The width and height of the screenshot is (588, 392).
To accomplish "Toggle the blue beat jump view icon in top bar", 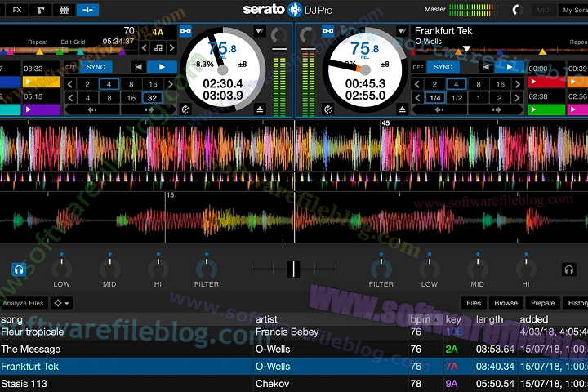I will (87, 10).
